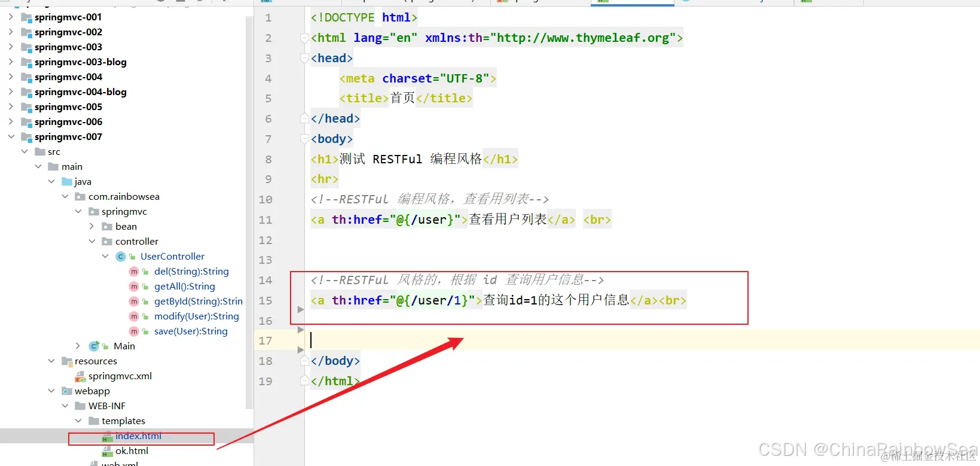Select the save(User):String method
This screenshot has width=980, height=466.
(191, 331)
